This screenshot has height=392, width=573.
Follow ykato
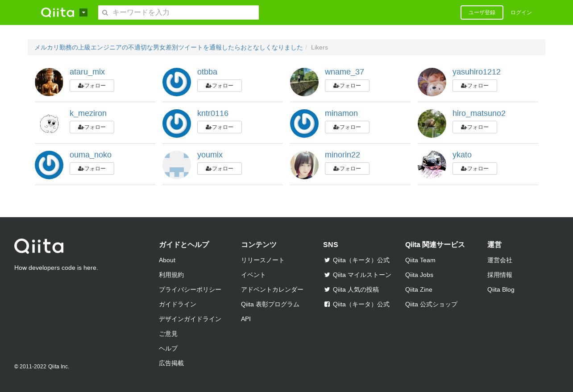475,169
